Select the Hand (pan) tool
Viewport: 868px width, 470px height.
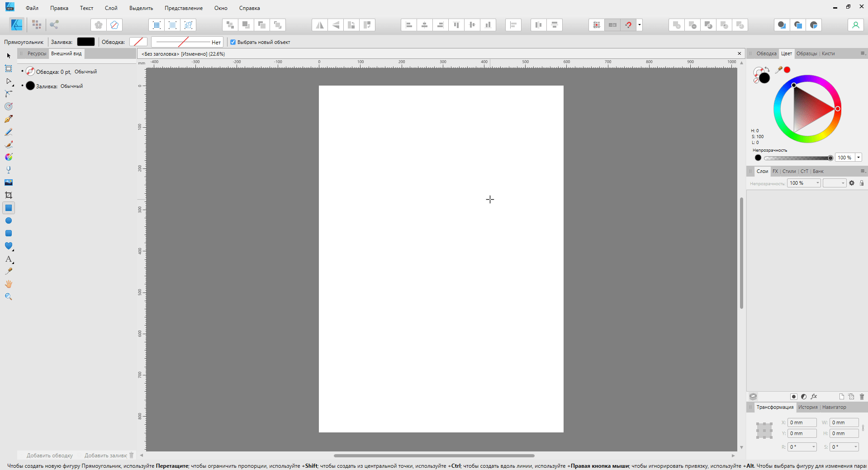(x=8, y=284)
